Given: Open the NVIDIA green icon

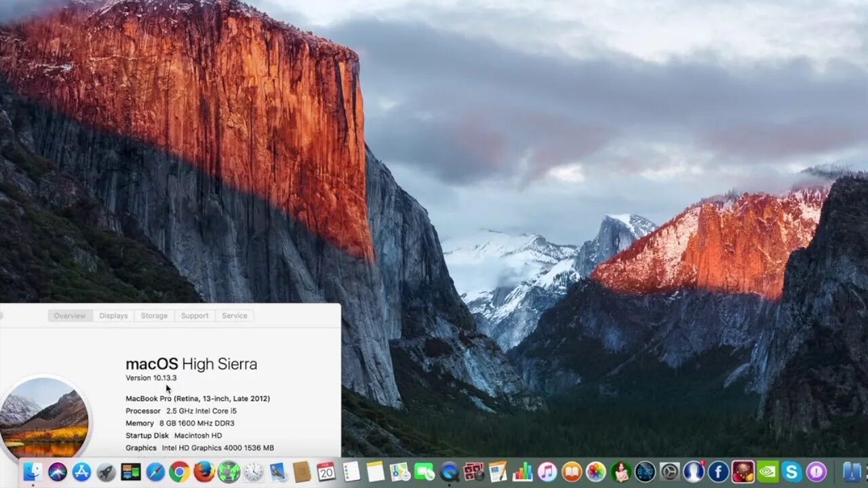Looking at the screenshot, I should point(768,471).
